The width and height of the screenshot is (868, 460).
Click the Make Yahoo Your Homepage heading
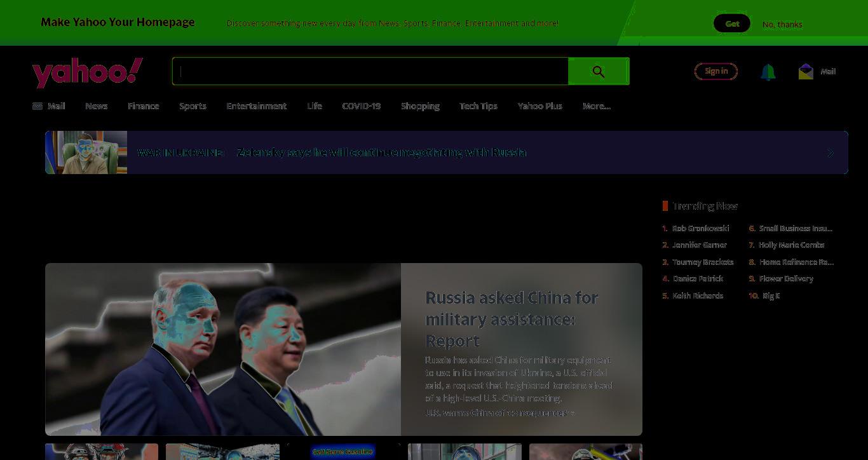coord(118,22)
